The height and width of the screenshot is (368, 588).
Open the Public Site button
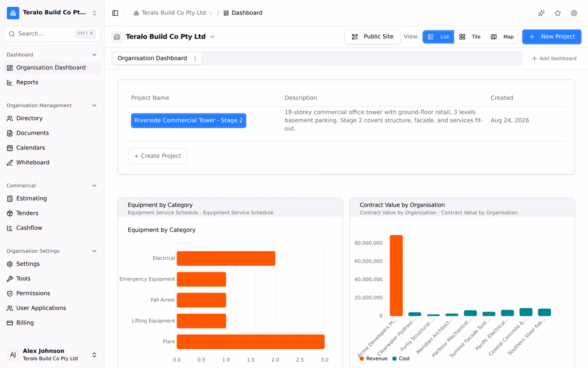(x=372, y=37)
